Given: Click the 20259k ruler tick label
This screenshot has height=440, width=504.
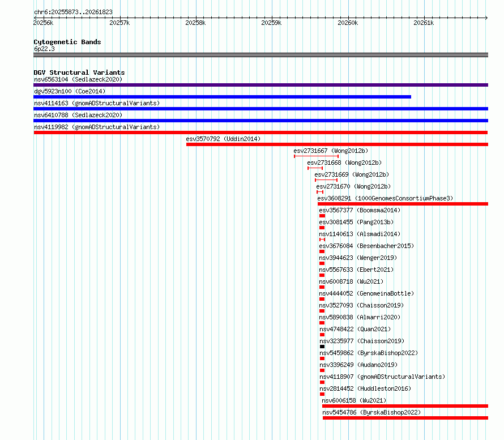Looking at the screenshot, I should 271,23.
